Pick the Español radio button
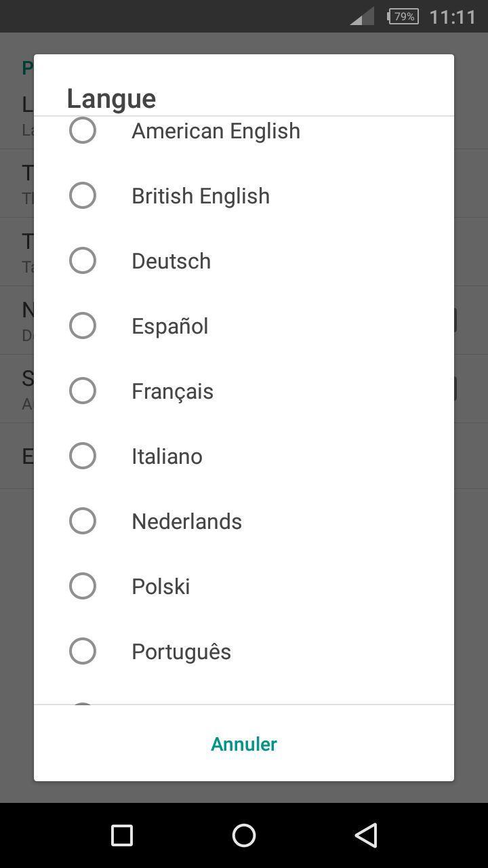The width and height of the screenshot is (488, 868). point(83,325)
